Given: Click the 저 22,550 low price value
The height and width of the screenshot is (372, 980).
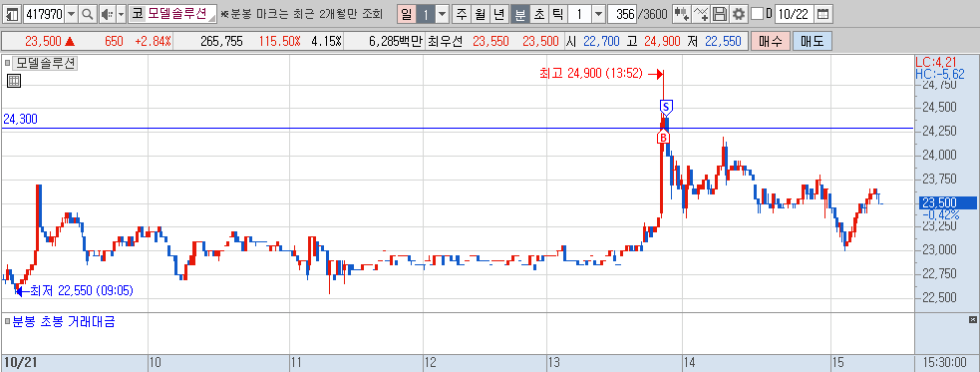Looking at the screenshot, I should 723,41.
